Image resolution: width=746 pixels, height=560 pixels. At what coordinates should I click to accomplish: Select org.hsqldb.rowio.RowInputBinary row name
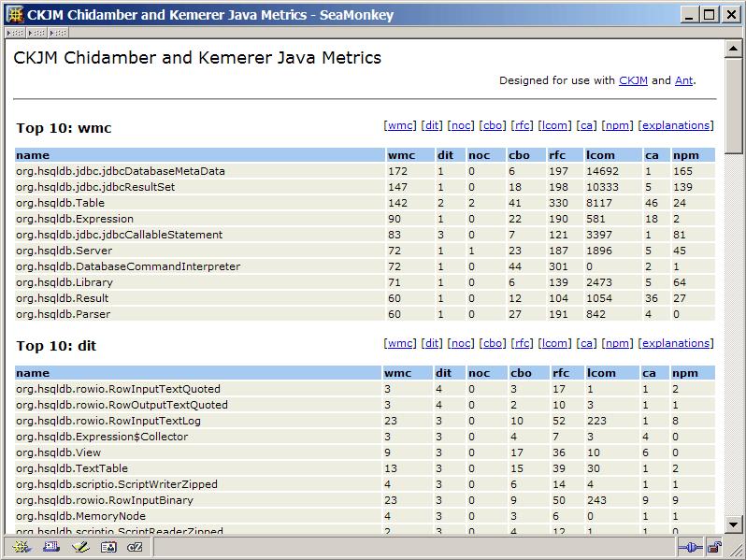point(105,500)
